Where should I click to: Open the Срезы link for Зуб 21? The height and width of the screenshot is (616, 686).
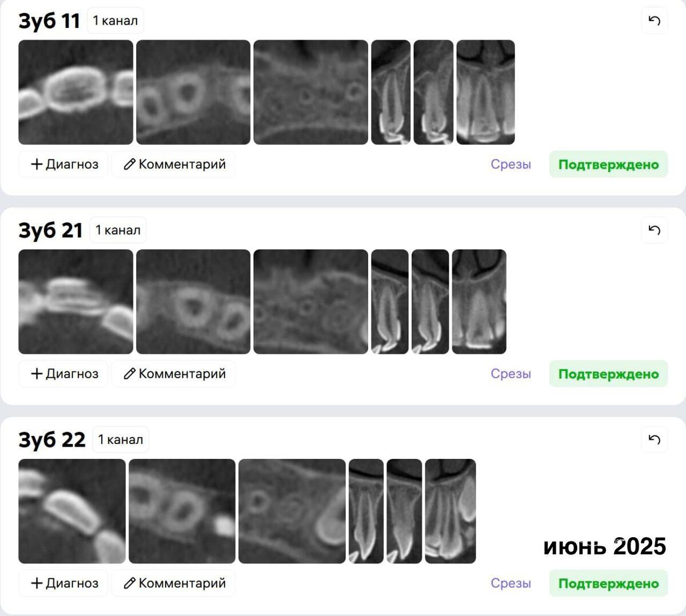(510, 374)
